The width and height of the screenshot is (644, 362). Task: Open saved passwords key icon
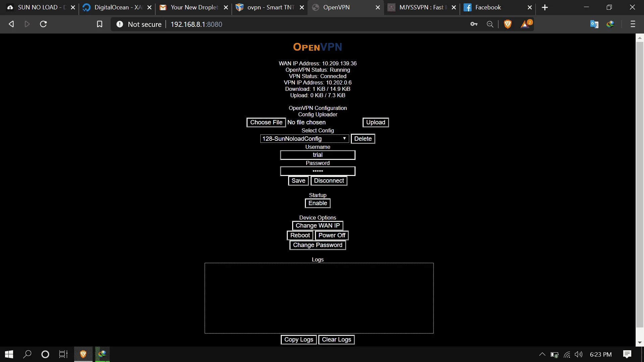[474, 24]
